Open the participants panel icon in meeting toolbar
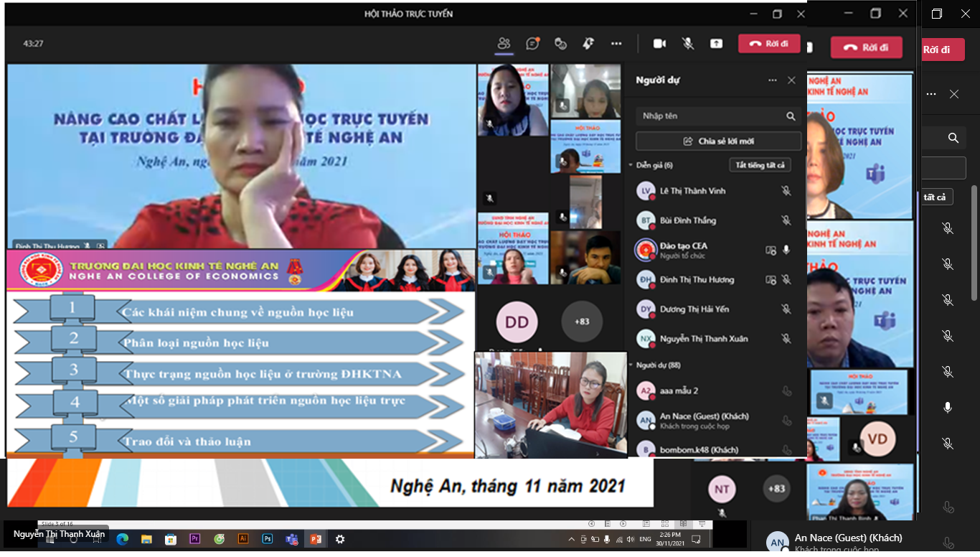This screenshot has width=980, height=557. click(504, 44)
